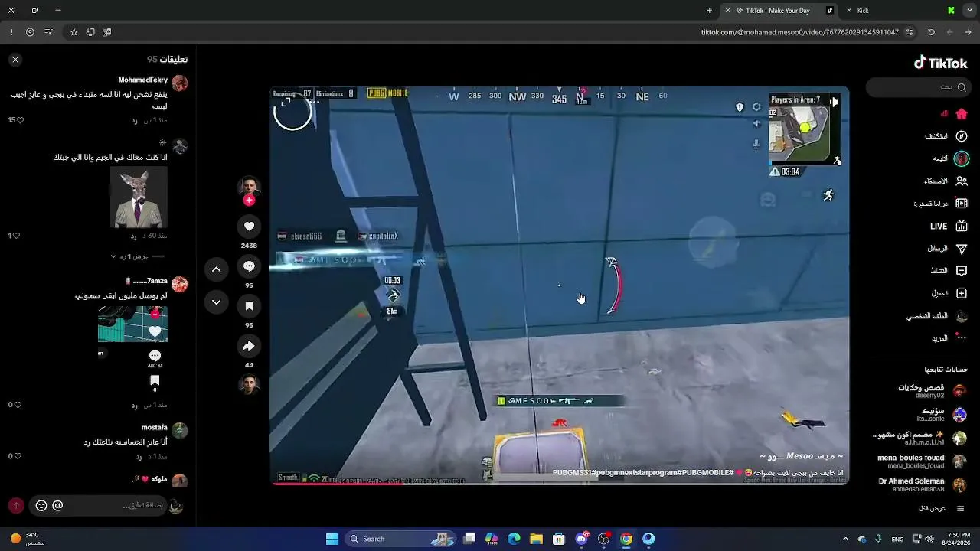Reply to MohamedFekry's comment
The height and width of the screenshot is (551, 980).
click(134, 120)
